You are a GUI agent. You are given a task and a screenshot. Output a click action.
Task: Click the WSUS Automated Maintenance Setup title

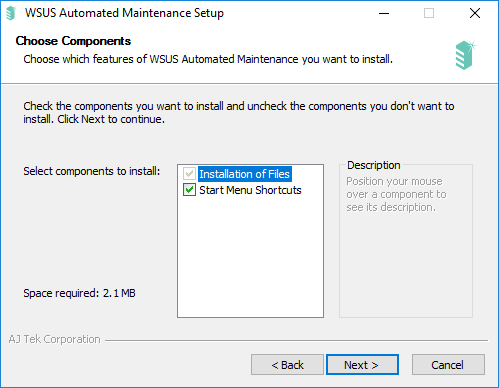click(124, 13)
